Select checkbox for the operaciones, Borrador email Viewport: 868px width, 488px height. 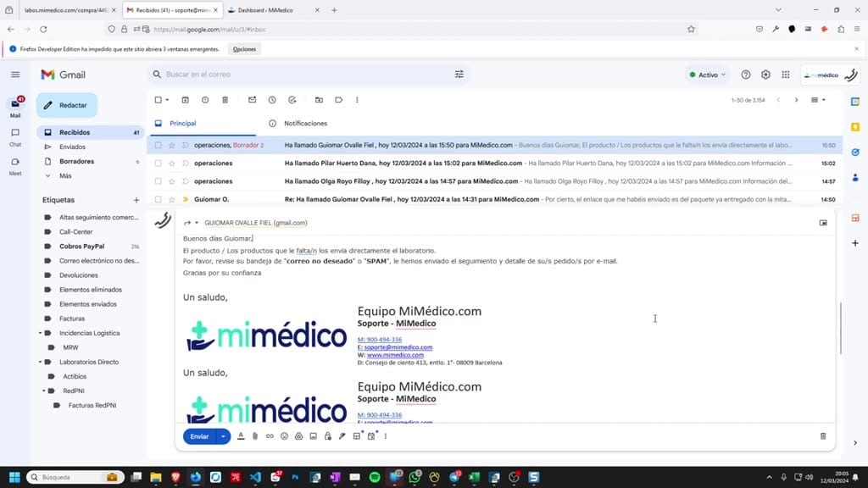[x=159, y=145]
